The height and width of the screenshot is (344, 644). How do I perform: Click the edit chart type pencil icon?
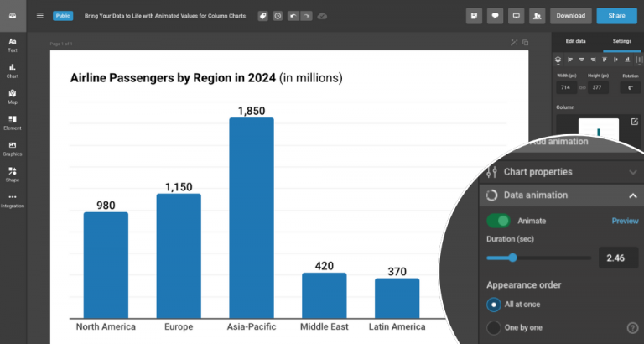pos(634,122)
